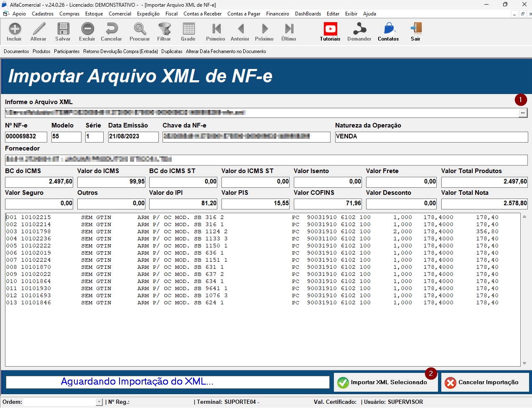The height and width of the screenshot is (408, 532).
Task: Click scroll down arrow in items list
Action: coord(524,363)
